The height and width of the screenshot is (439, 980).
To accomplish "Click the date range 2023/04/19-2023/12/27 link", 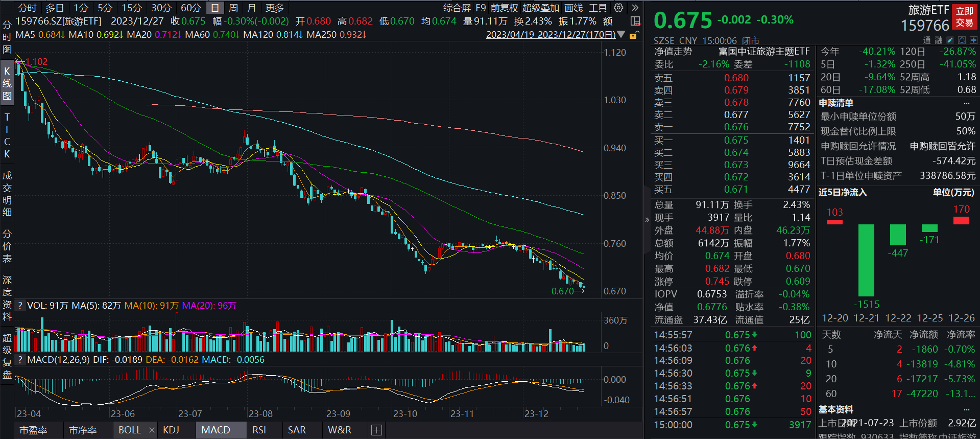I will [x=551, y=35].
